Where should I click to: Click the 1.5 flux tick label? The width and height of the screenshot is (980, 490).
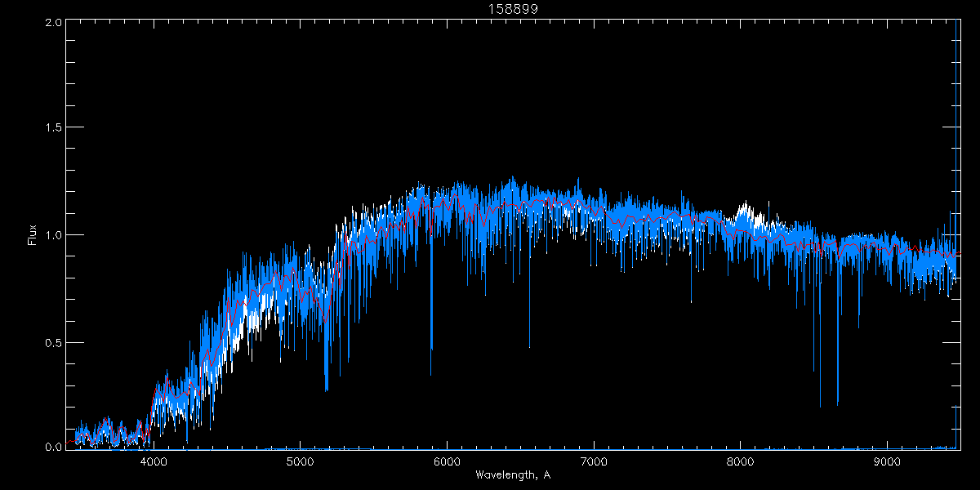(53, 128)
